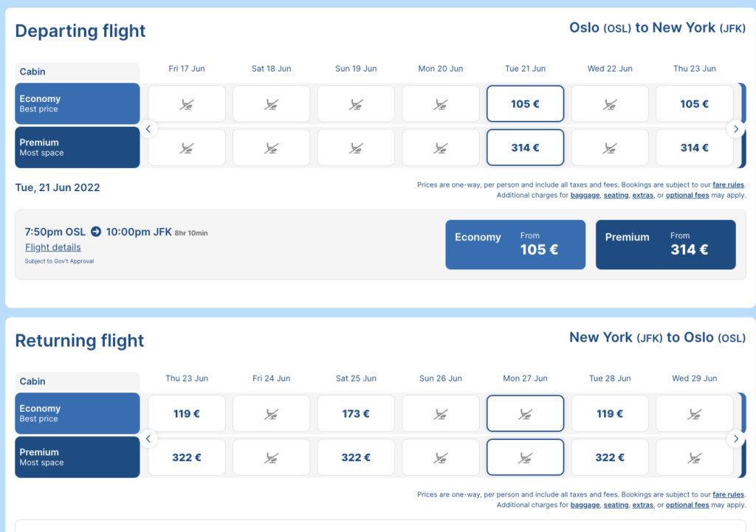The width and height of the screenshot is (756, 532).
Task: Choose returning Premium 322 € on Tue 28 Jun
Action: click(x=610, y=457)
